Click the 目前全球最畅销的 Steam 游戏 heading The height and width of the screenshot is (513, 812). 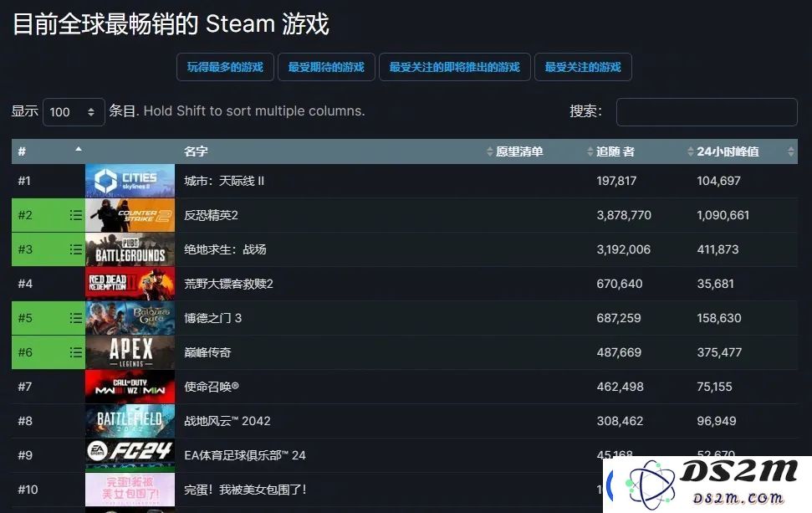pos(171,23)
